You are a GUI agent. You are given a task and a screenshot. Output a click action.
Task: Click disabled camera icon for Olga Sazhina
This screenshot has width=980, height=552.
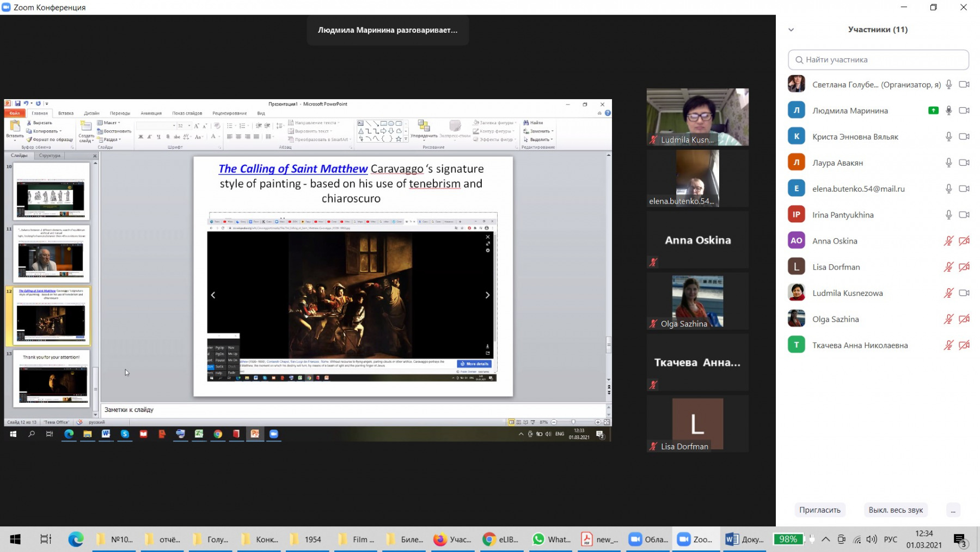pyautogui.click(x=964, y=319)
